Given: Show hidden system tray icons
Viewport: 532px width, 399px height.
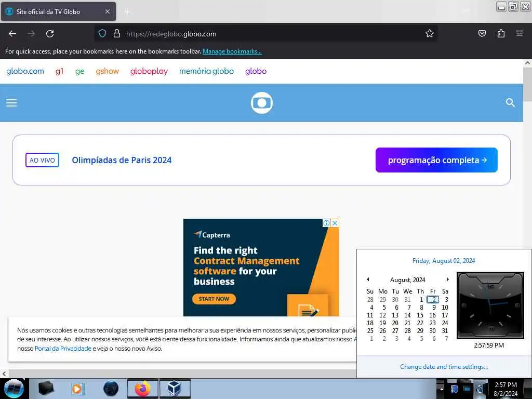Looking at the screenshot, I should point(442,389).
